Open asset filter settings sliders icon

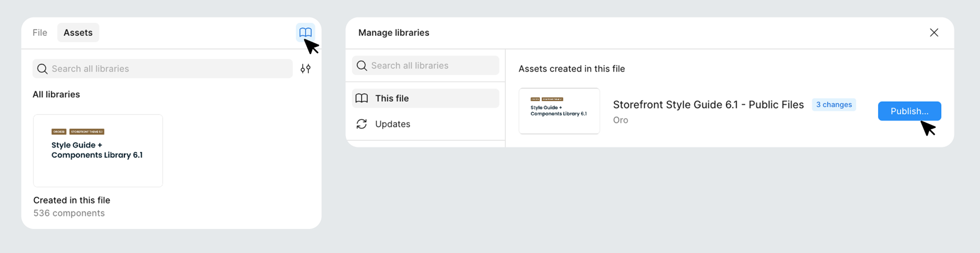pyautogui.click(x=305, y=69)
